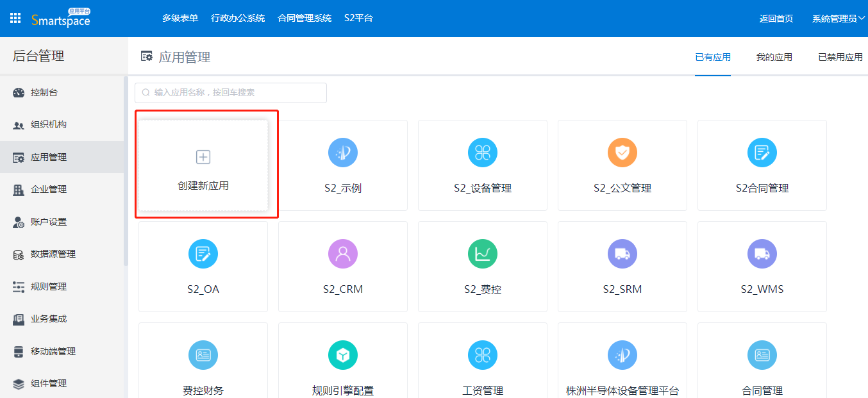This screenshot has width=868, height=398.
Task: Select 规则管理 text in sidebar
Action: [x=49, y=286]
